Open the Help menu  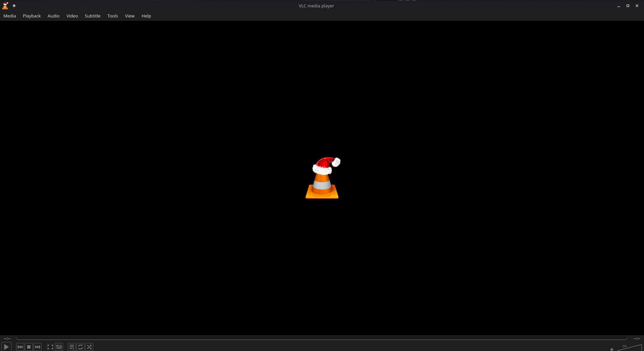[x=146, y=16]
